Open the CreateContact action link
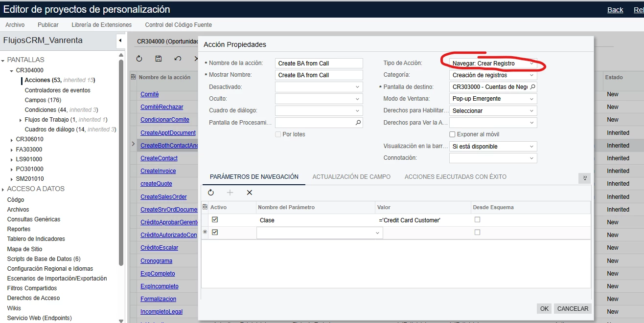This screenshot has width=644, height=323. pyautogui.click(x=159, y=158)
